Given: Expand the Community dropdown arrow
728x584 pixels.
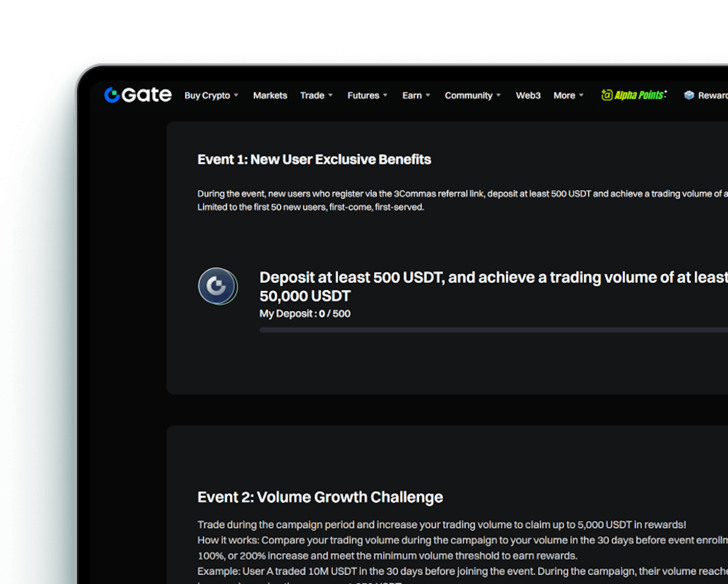Looking at the screenshot, I should click(498, 95).
